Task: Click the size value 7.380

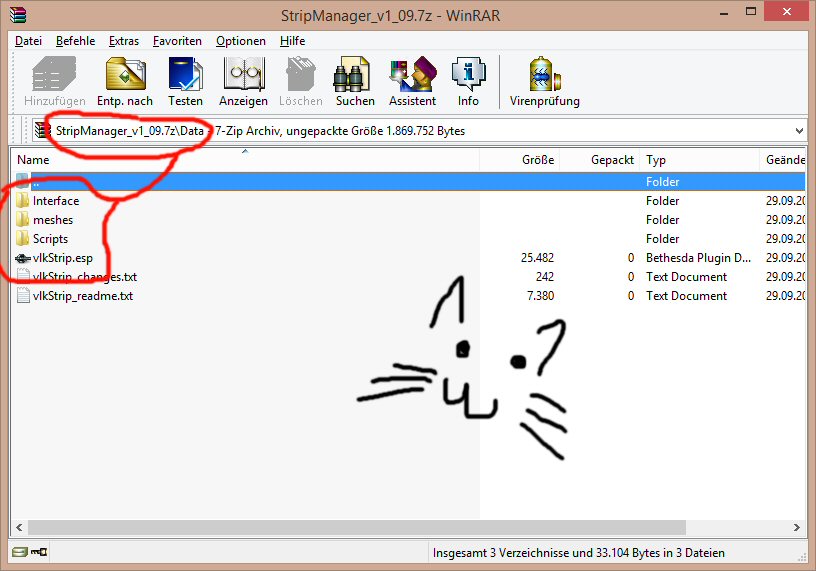Action: (x=540, y=296)
